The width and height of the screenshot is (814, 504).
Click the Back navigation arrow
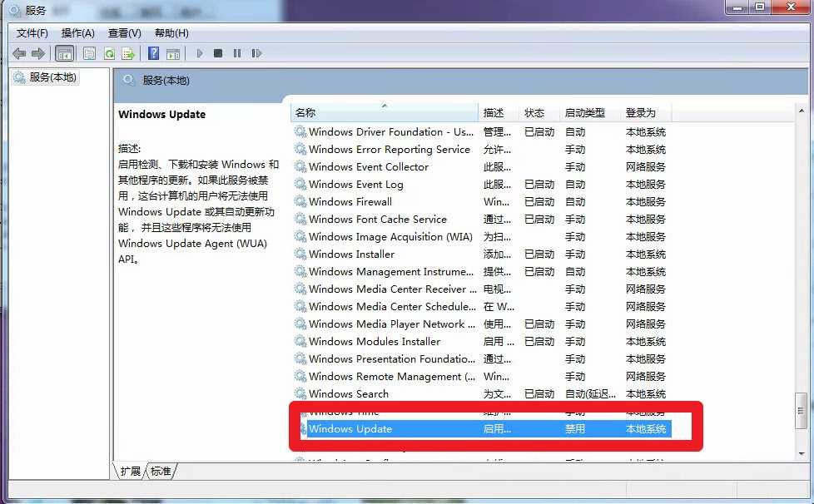point(18,53)
